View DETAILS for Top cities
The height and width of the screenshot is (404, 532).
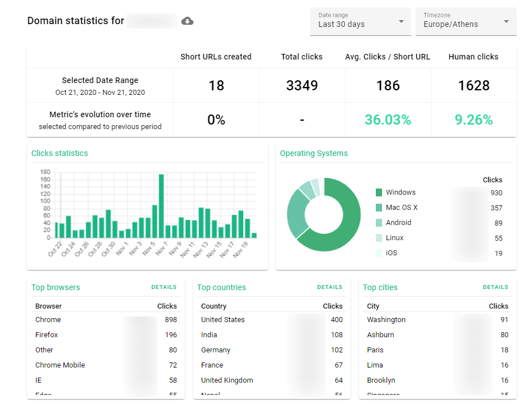tap(495, 287)
